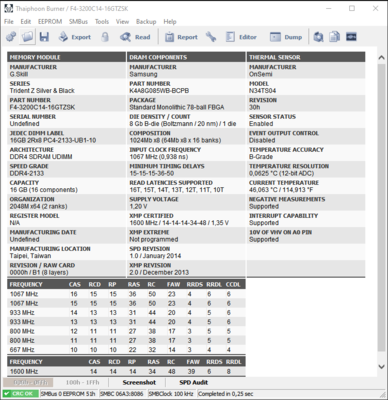Click the refresh database toolbar icon
The image size is (388, 400).
tap(318, 37)
